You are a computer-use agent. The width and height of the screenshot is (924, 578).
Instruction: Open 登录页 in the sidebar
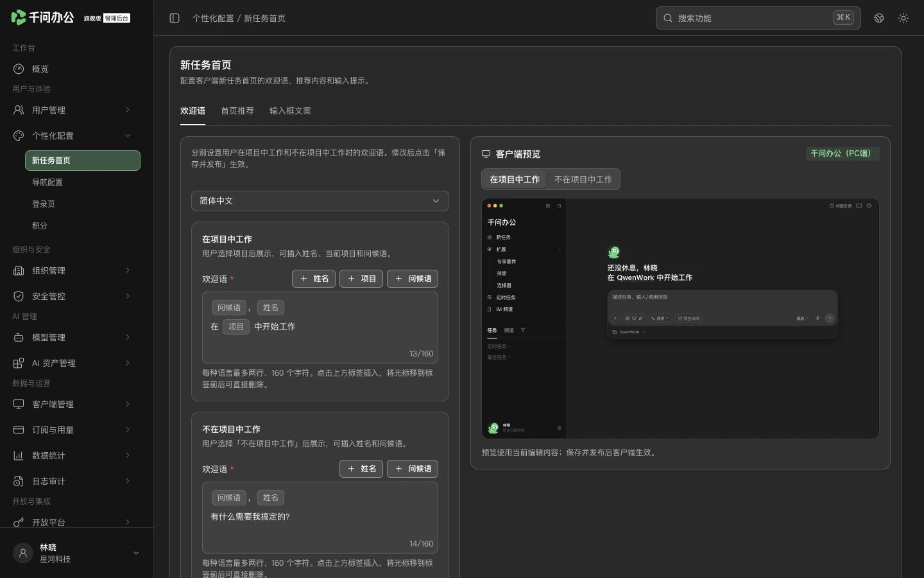(83, 204)
